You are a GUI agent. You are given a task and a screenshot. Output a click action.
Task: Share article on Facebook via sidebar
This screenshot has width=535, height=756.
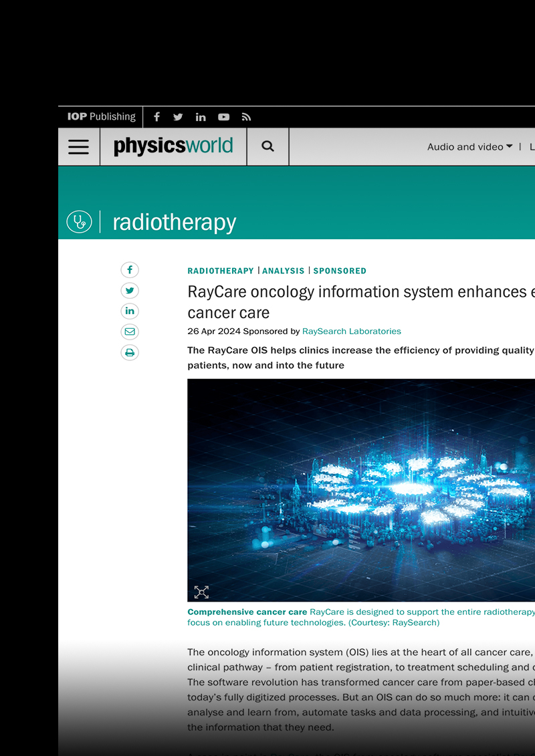pos(130,270)
